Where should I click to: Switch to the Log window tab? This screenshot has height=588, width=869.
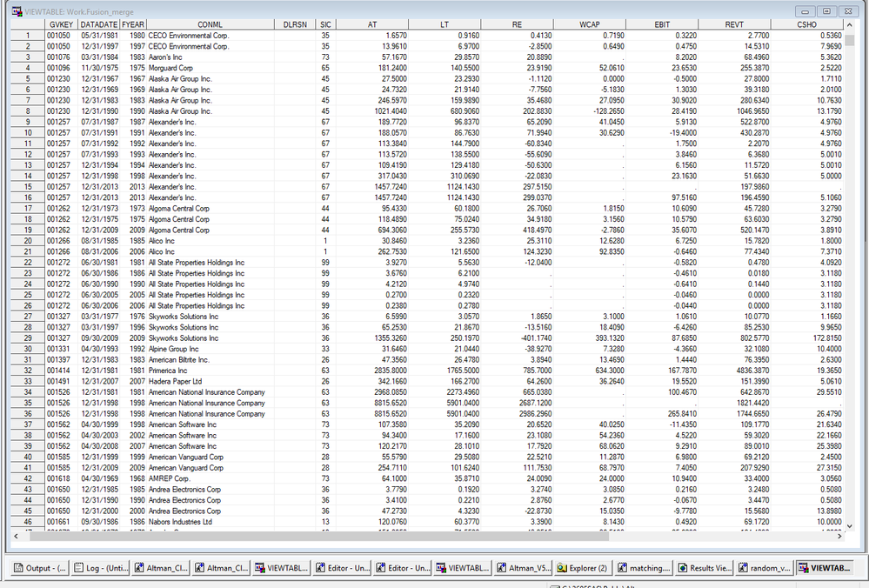(102, 568)
